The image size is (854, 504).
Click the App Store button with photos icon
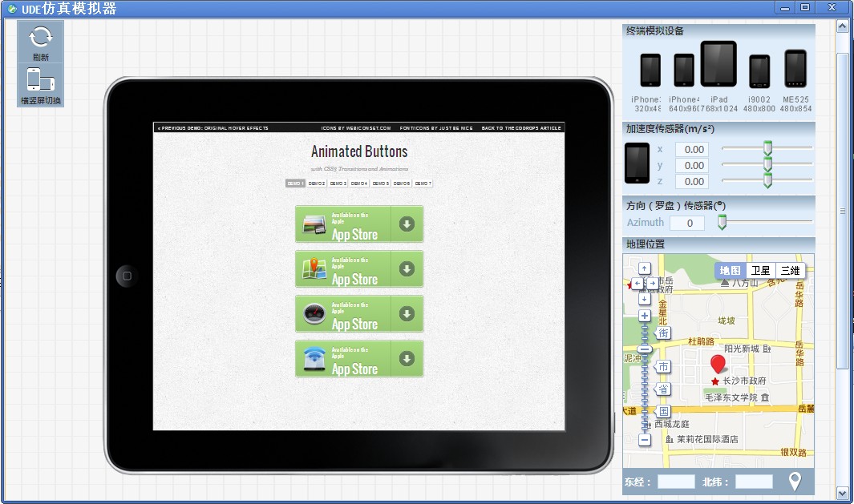pos(359,224)
